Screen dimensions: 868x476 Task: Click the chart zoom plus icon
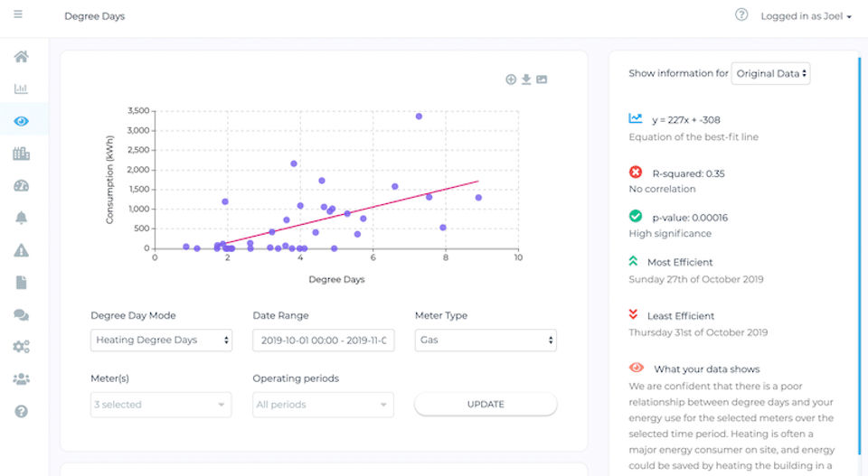511,79
